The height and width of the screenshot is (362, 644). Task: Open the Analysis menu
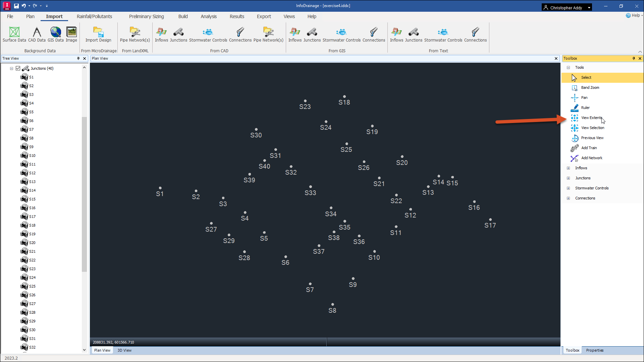pos(208,16)
